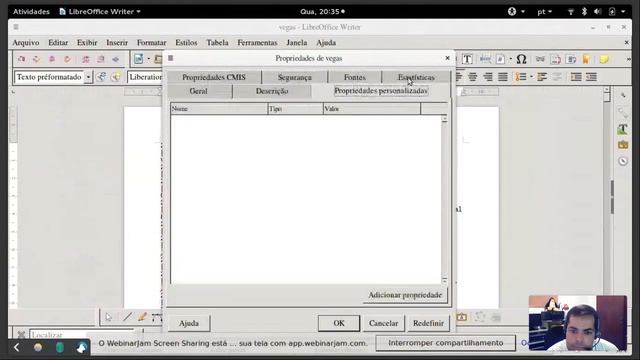Click Interromper compartilhamento button
Screen dimensions: 640x360
pyautogui.click(x=446, y=343)
